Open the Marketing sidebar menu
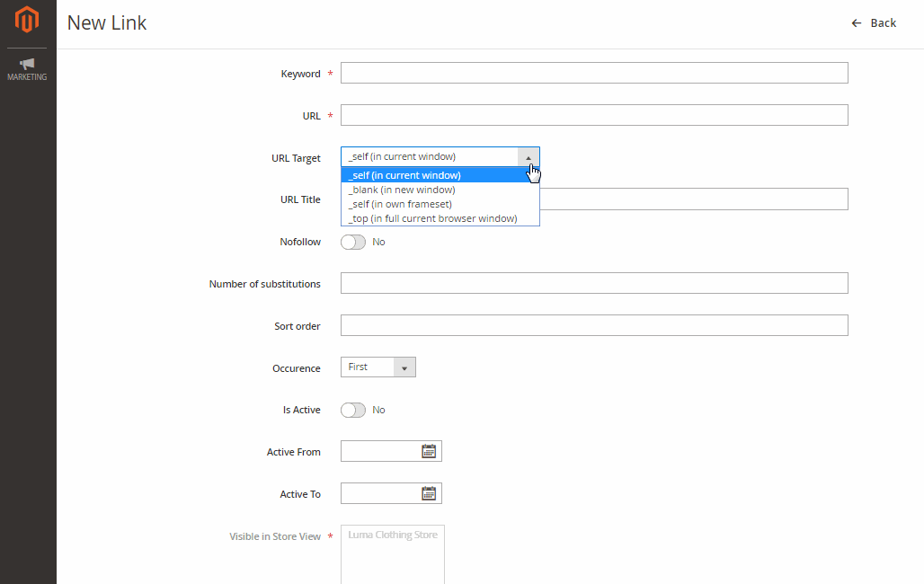Image resolution: width=924 pixels, height=584 pixels. pyautogui.click(x=27, y=69)
